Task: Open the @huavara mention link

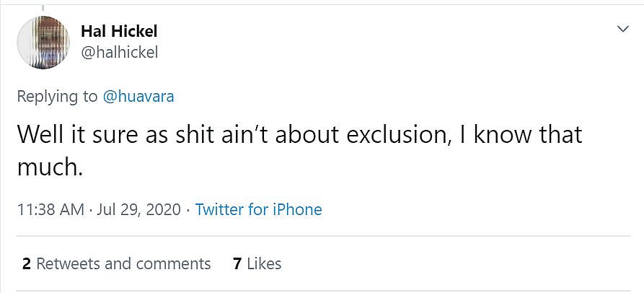Action: click(138, 96)
